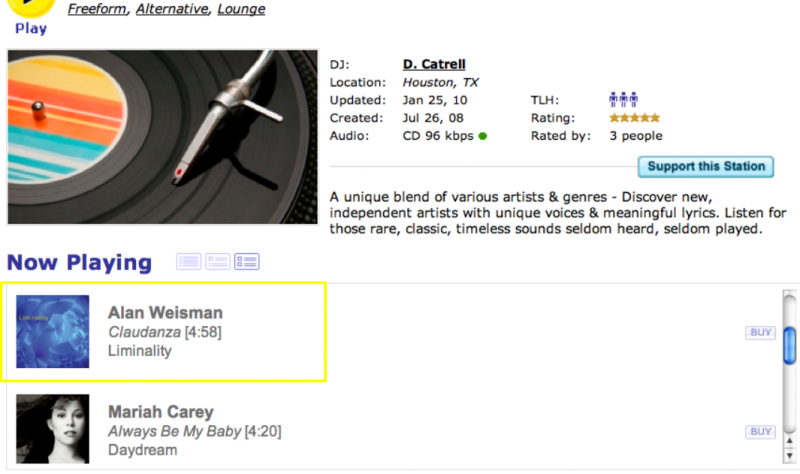Click the turntable station image
The height and width of the screenshot is (474, 800).
click(x=162, y=137)
